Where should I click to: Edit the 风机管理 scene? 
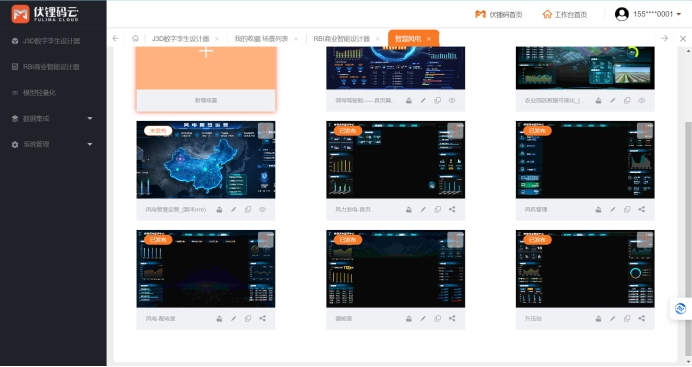click(x=613, y=210)
